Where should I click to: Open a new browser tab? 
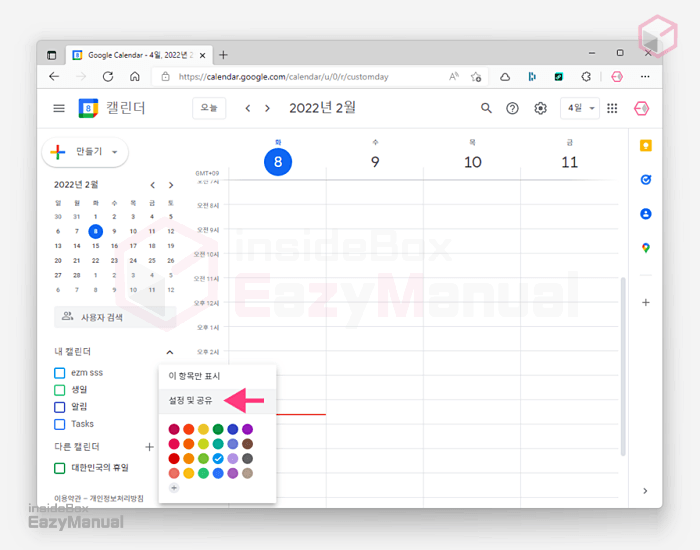tap(223, 55)
